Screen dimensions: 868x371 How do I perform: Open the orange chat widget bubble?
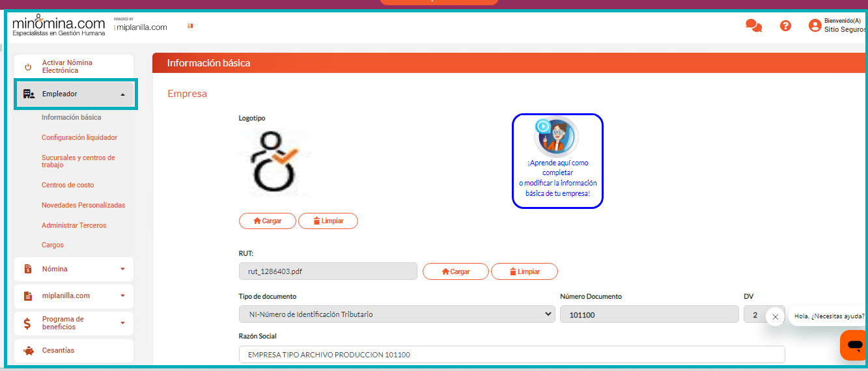pyautogui.click(x=854, y=344)
